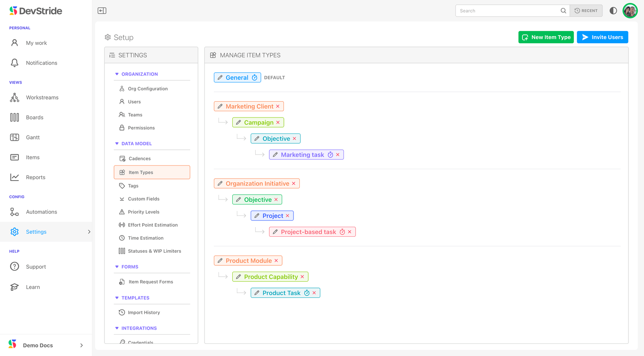Viewport: 644px width, 356px height.
Task: Edit the Project-based task type
Action: click(x=275, y=232)
